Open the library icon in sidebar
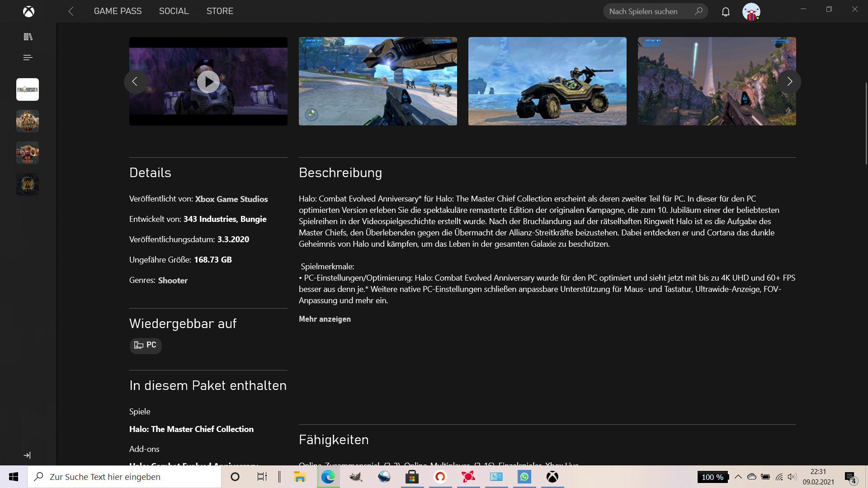Viewport: 868px width, 488px height. click(x=28, y=37)
